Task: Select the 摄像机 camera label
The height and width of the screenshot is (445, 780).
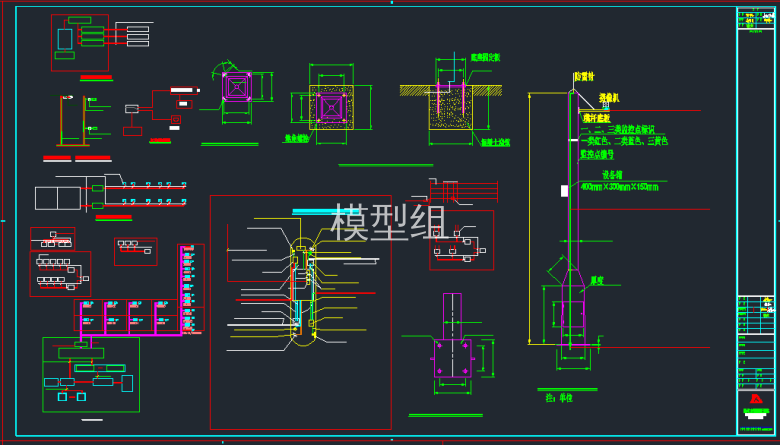Action: [609, 98]
